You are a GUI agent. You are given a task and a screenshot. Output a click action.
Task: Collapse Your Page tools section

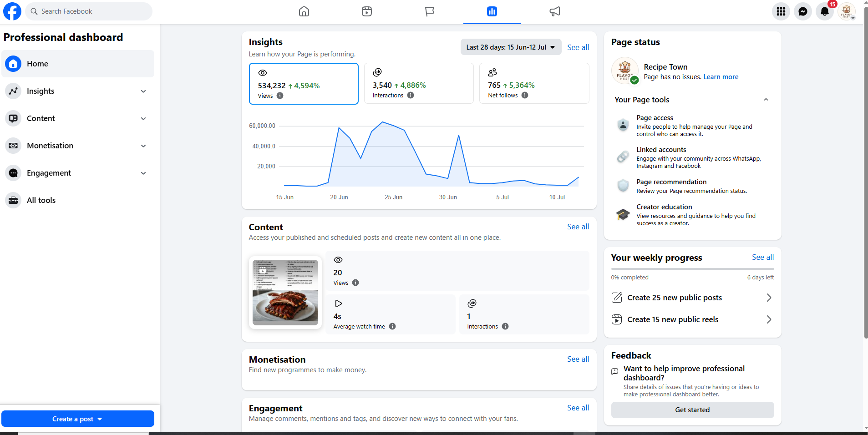point(766,100)
